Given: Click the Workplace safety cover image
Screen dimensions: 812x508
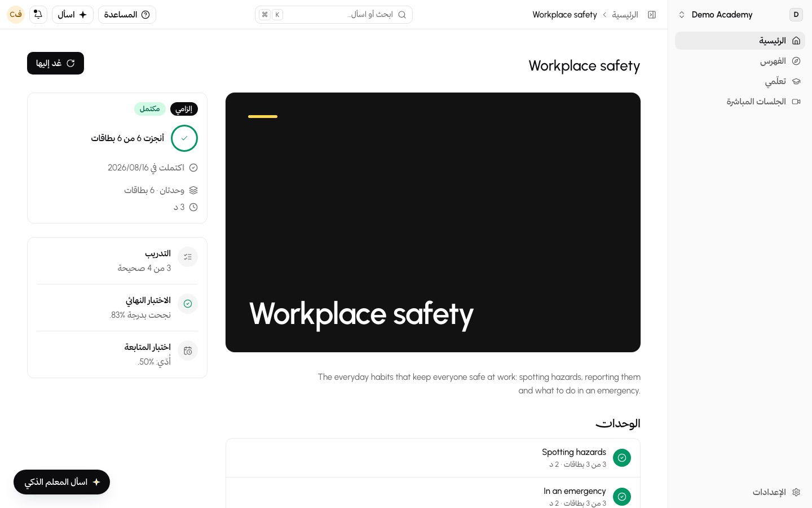Looking at the screenshot, I should (433, 222).
